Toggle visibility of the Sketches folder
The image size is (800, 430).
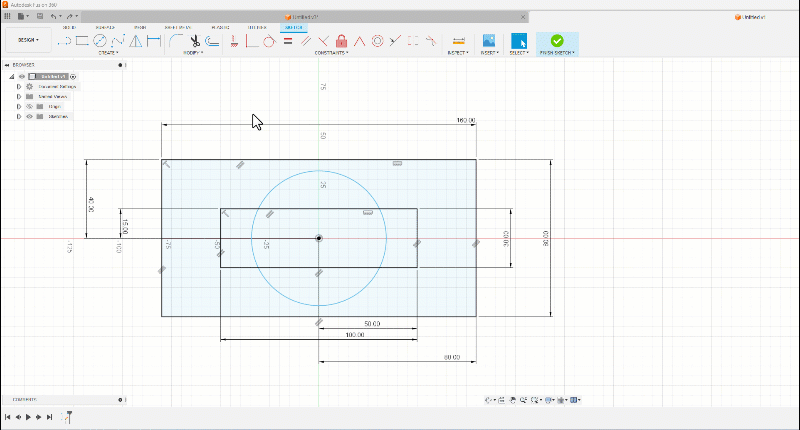(29, 116)
